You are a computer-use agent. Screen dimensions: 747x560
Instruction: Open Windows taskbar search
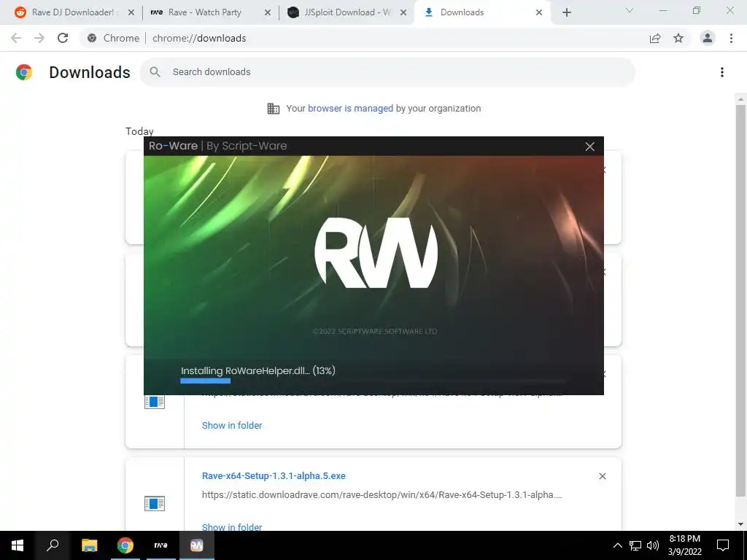coord(53,545)
